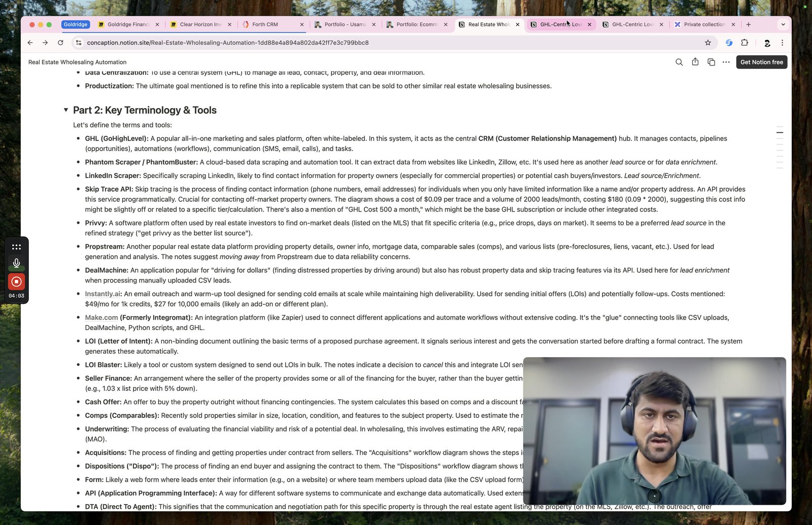
Task: Open Chrome's three-dot menu
Action: pos(782,43)
